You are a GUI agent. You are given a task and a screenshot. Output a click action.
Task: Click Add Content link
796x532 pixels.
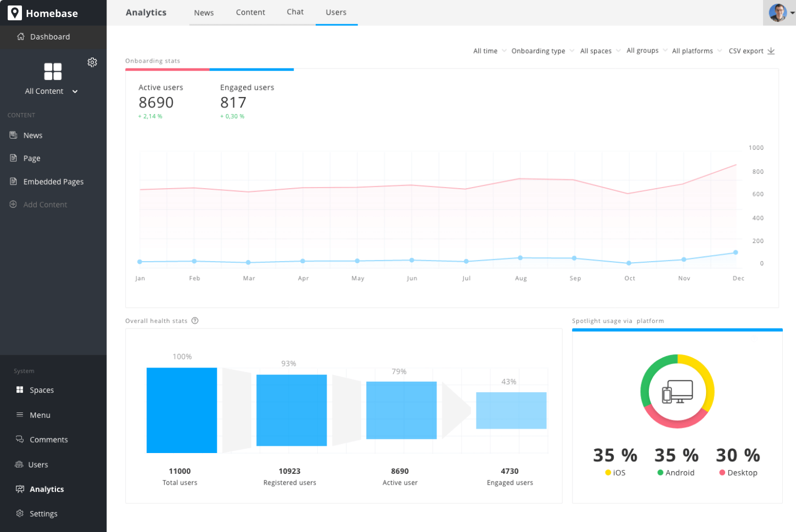[x=45, y=205]
